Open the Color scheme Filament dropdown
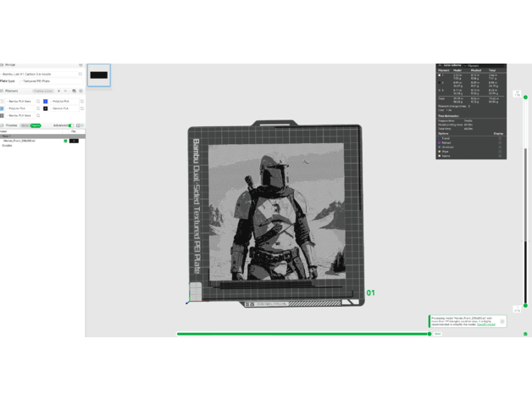The image size is (532, 400). (485, 65)
